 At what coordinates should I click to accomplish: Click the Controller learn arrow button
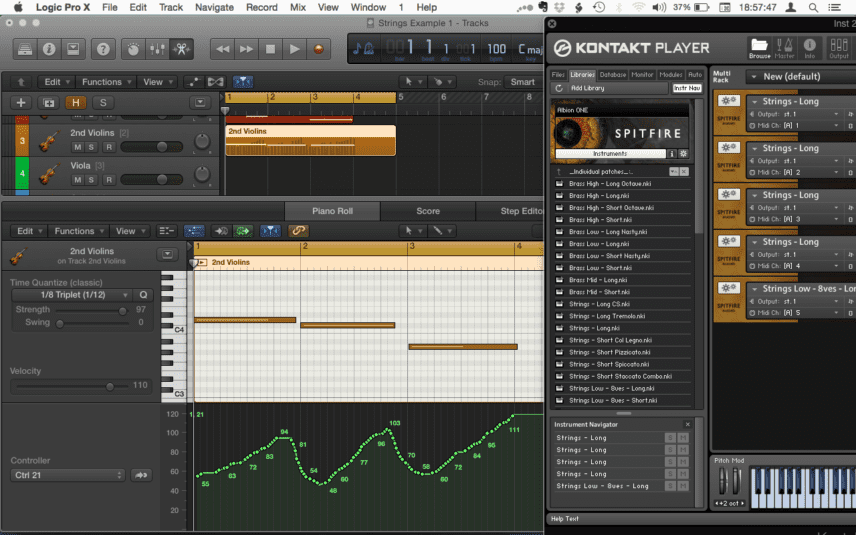pyautogui.click(x=141, y=475)
